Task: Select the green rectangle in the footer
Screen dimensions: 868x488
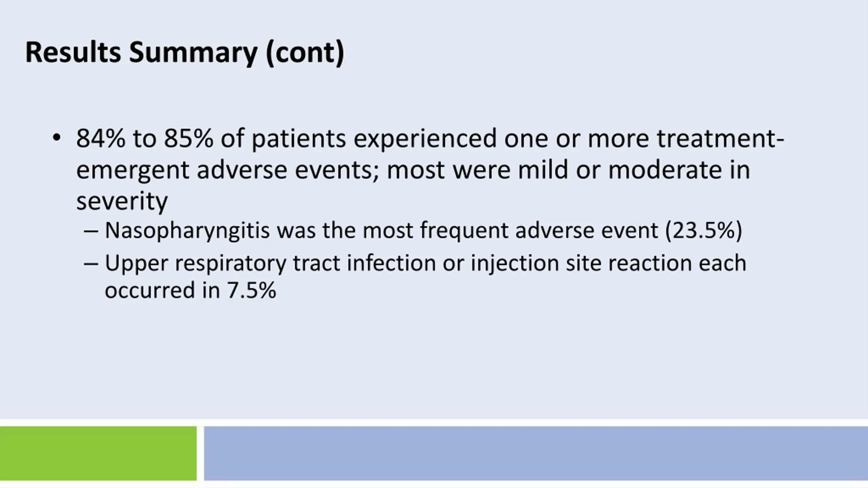Action: point(98,453)
